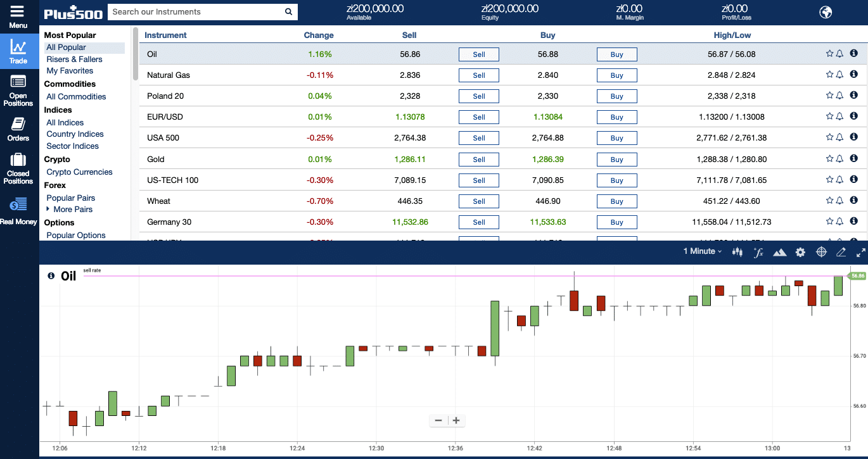Sort instruments by Change column header

pyautogui.click(x=319, y=35)
